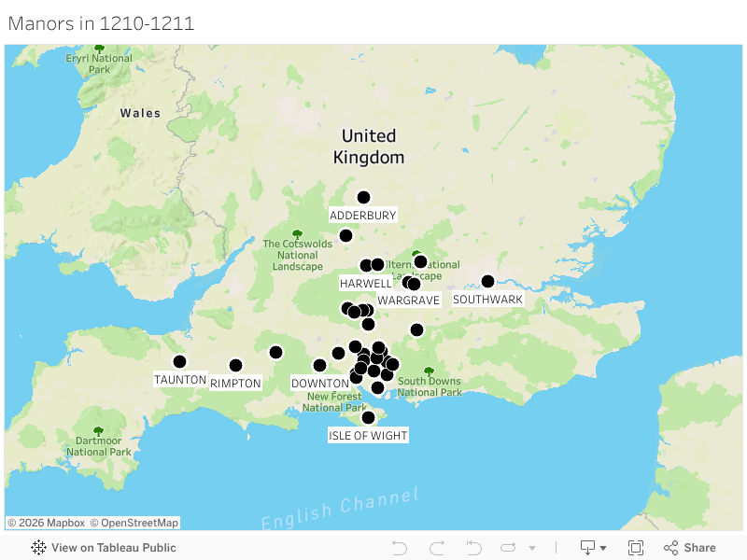Expand the refresh options dropdown arrow
The height and width of the screenshot is (560, 747).
(x=532, y=548)
